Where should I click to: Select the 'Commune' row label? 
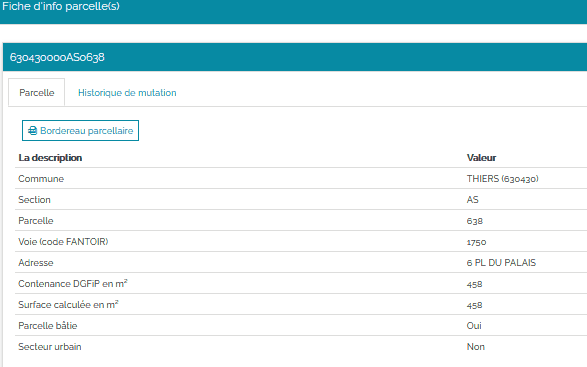tap(41, 179)
